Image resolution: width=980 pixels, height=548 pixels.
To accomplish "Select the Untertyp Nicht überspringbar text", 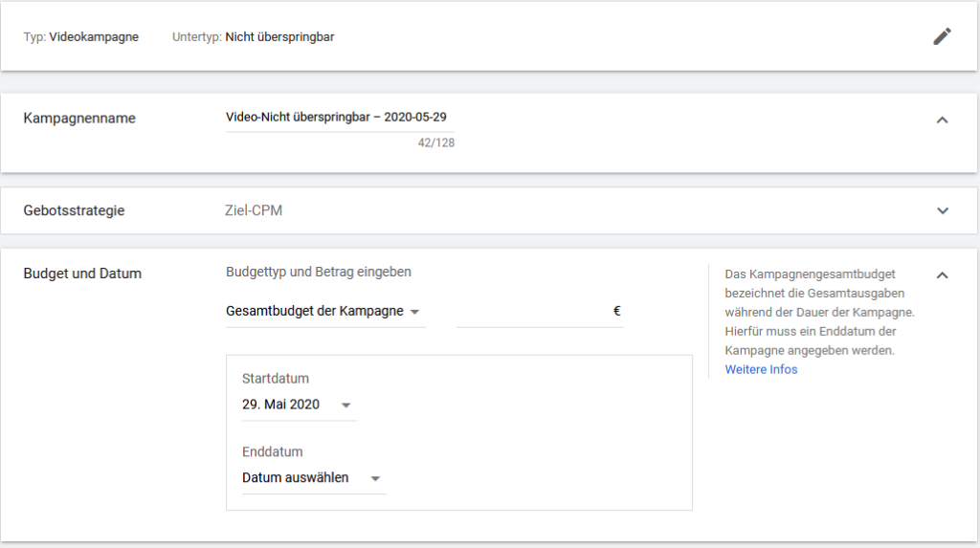I will (253, 37).
